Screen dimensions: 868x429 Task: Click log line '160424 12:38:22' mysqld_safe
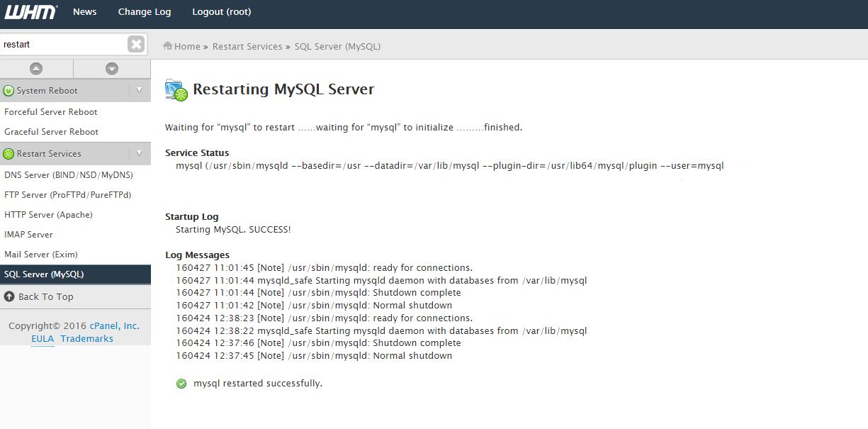[382, 331]
